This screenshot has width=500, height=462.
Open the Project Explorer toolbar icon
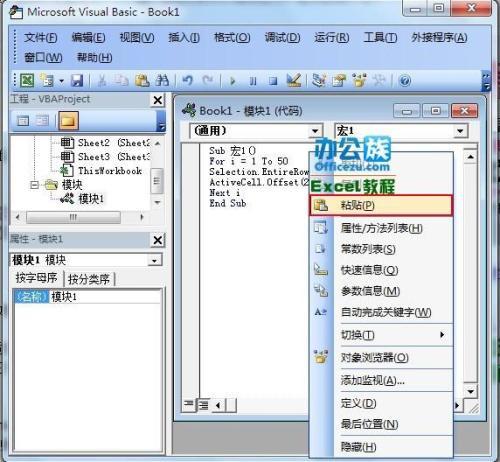[x=319, y=80]
